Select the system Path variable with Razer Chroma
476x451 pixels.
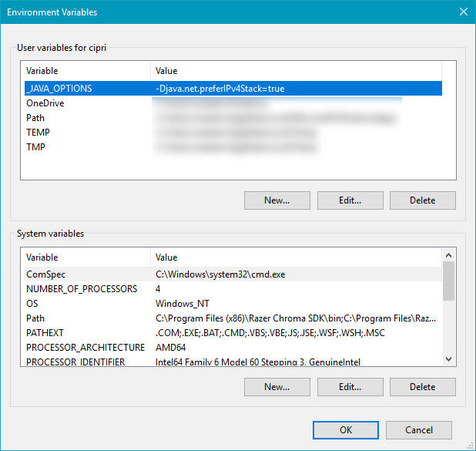pyautogui.click(x=233, y=318)
